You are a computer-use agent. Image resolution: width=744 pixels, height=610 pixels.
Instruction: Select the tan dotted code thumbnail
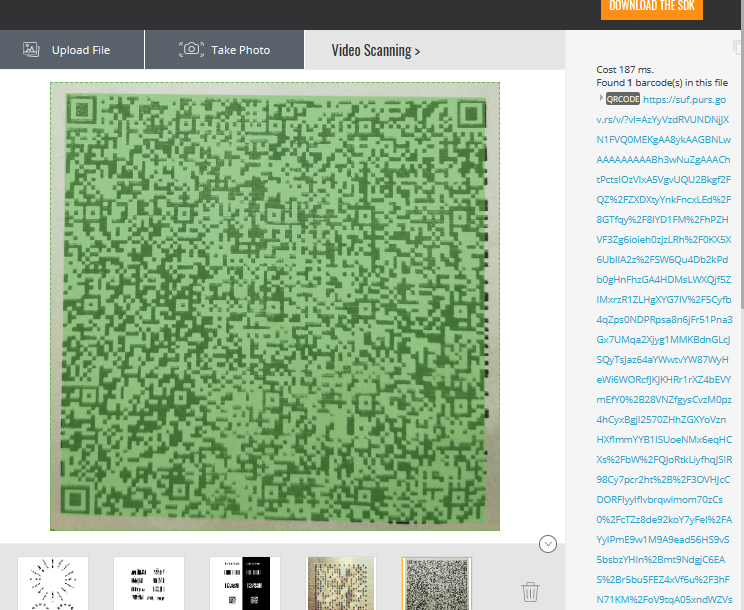coord(341,583)
